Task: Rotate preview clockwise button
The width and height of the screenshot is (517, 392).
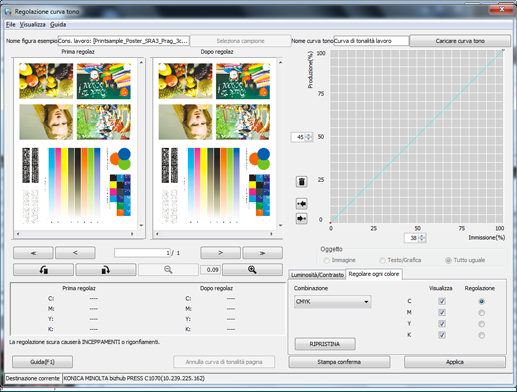Action: click(106, 270)
